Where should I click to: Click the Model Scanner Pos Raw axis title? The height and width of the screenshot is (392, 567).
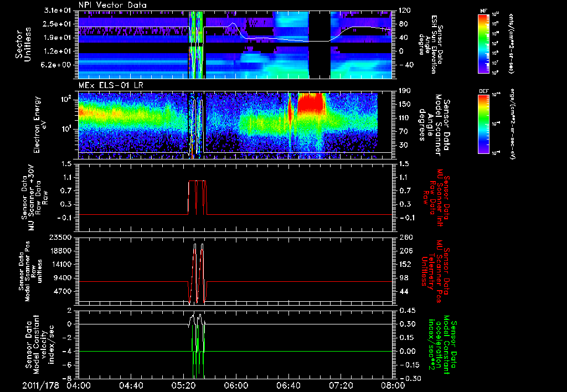click(x=30, y=271)
